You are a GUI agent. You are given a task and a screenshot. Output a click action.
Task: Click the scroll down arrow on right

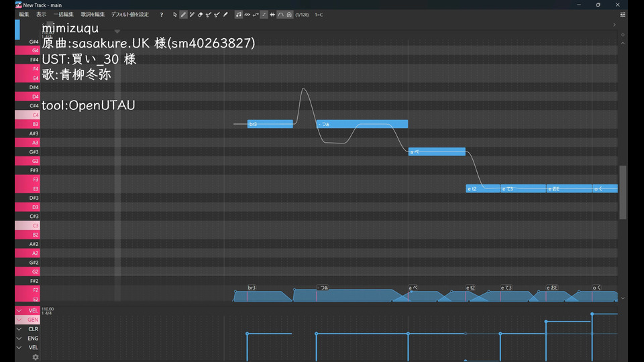tap(623, 298)
